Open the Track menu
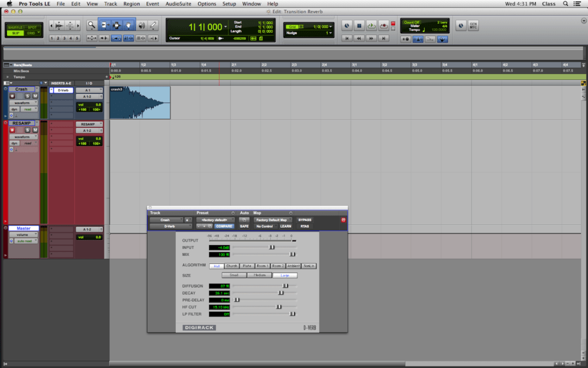Viewport: 588px width, 368px height. [110, 3]
